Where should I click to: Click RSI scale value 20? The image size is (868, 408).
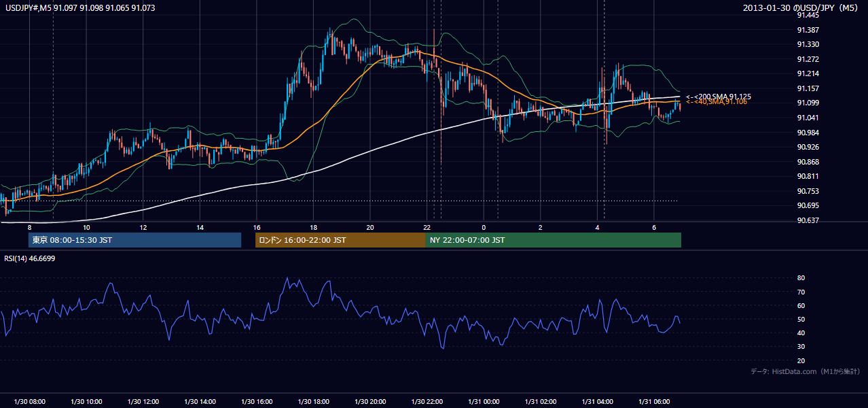[x=801, y=360]
